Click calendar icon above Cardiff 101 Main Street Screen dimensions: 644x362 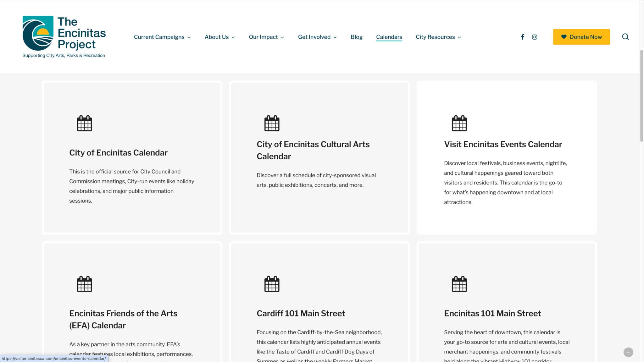click(x=272, y=284)
